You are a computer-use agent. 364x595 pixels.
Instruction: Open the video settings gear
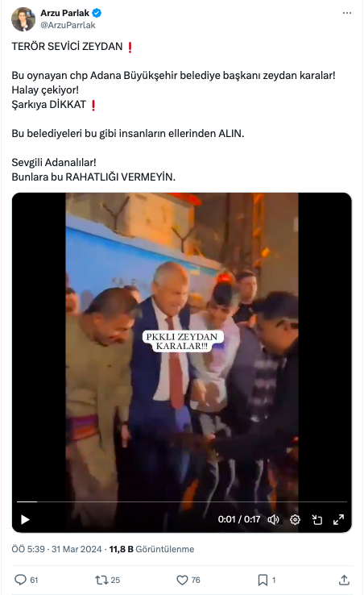pyautogui.click(x=295, y=519)
